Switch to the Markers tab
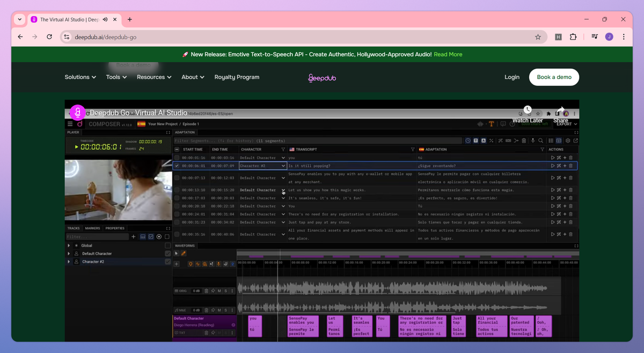 click(x=92, y=228)
